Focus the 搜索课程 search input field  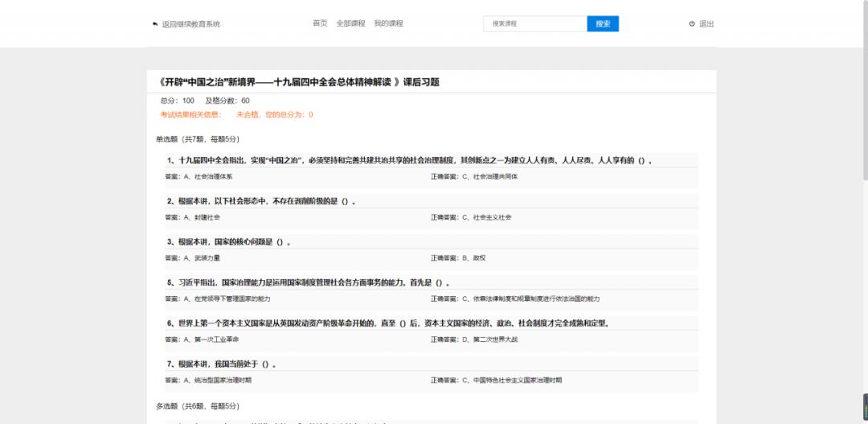tap(534, 24)
